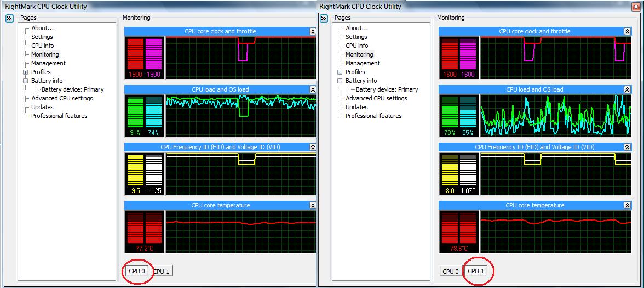Open Advanced CPU settings in right window
This screenshot has height=288, width=644.
(376, 98)
